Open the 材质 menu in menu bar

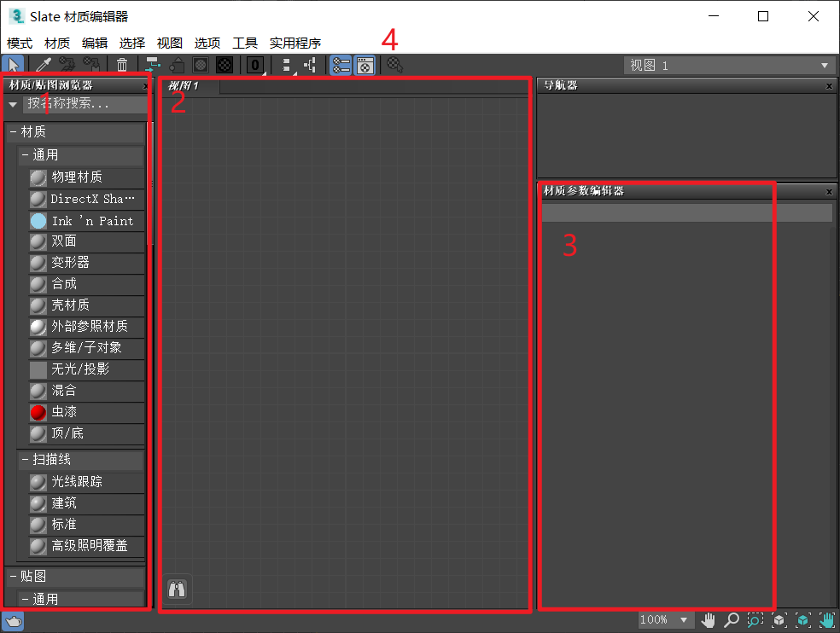[x=57, y=43]
